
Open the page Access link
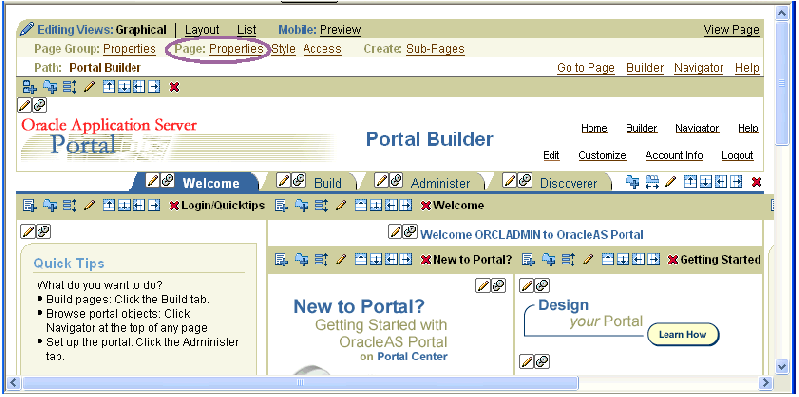tap(323, 49)
